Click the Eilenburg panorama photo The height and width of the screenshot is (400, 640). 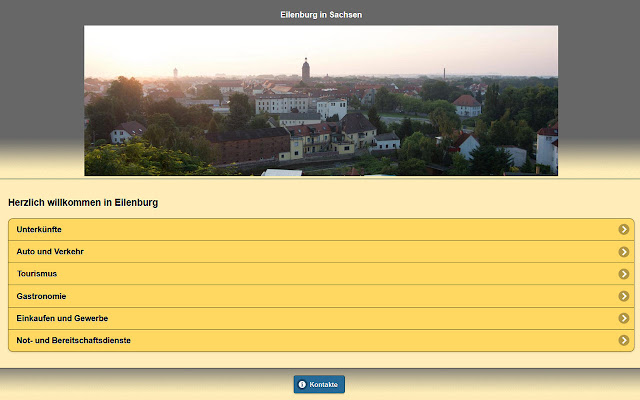click(x=321, y=101)
